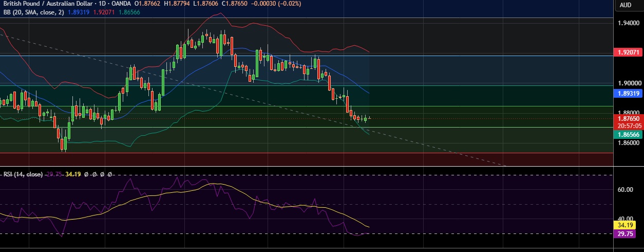Click the countdown timer 20:57:05 on price scale
Screen dimensions: 644x252
(x=629, y=125)
